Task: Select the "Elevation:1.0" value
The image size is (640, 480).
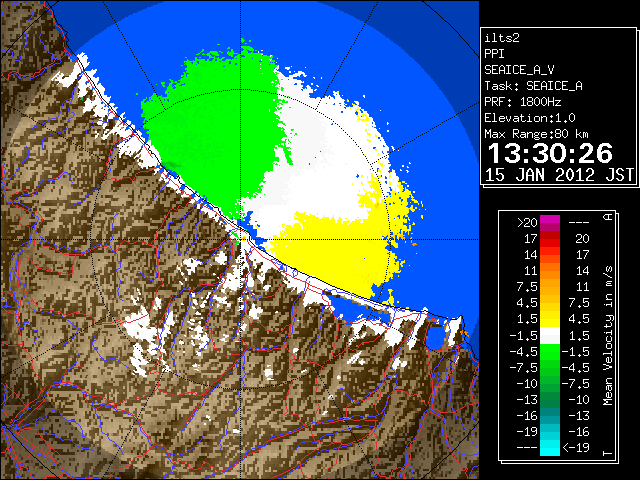Action: 530,118
